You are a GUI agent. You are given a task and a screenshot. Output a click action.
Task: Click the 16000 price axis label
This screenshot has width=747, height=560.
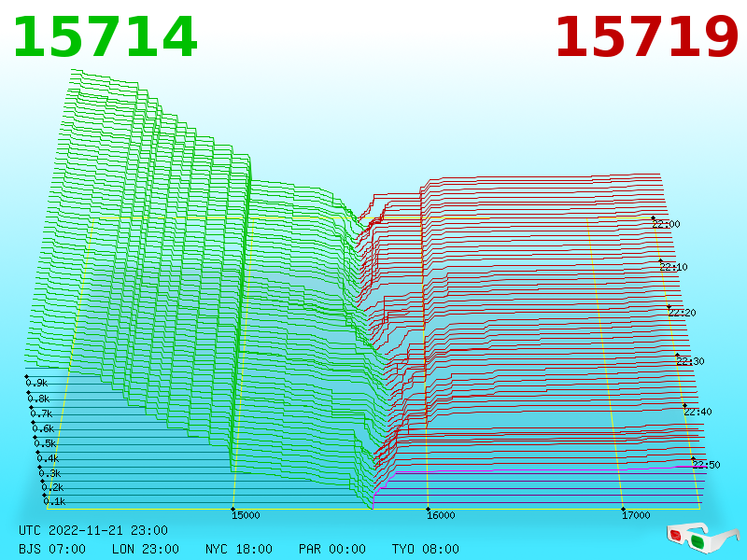click(441, 515)
